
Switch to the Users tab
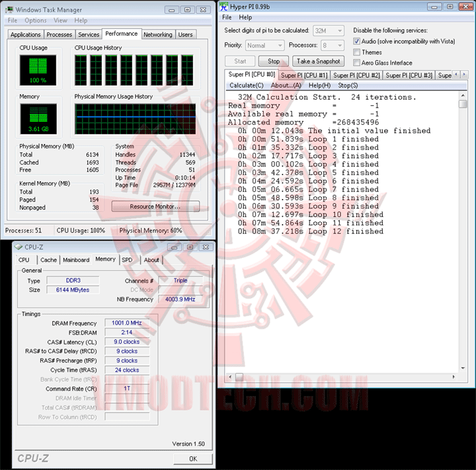pyautogui.click(x=185, y=34)
